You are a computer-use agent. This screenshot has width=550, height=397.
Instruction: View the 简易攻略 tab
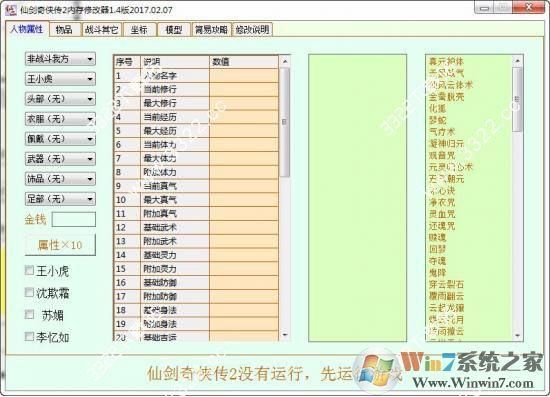pos(211,30)
